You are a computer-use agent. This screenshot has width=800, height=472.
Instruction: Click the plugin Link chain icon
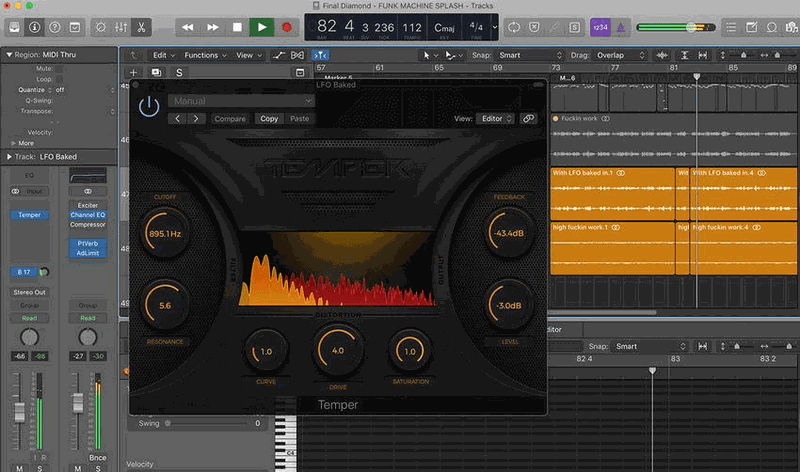pos(529,118)
